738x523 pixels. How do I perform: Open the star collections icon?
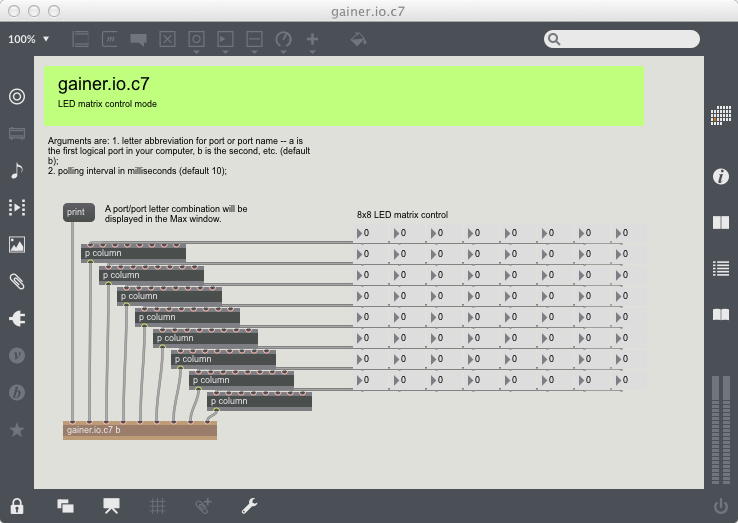click(17, 430)
